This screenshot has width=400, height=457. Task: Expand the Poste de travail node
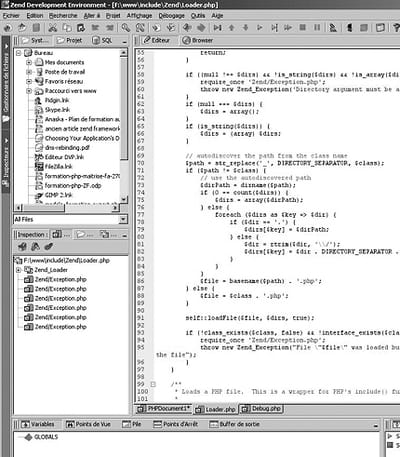click(x=29, y=72)
